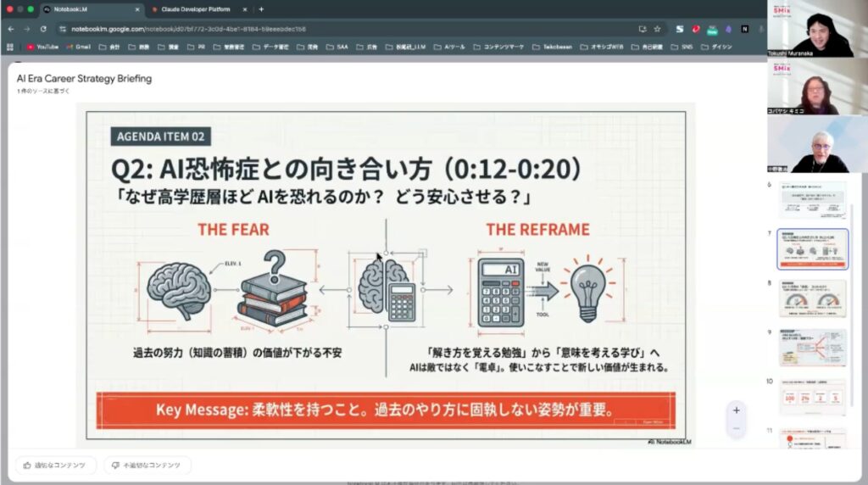Open the YouTube bookmark

tap(42, 47)
